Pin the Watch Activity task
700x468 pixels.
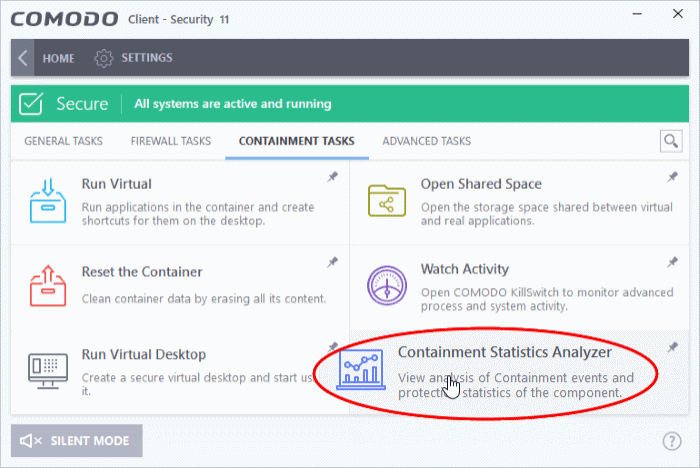point(672,262)
